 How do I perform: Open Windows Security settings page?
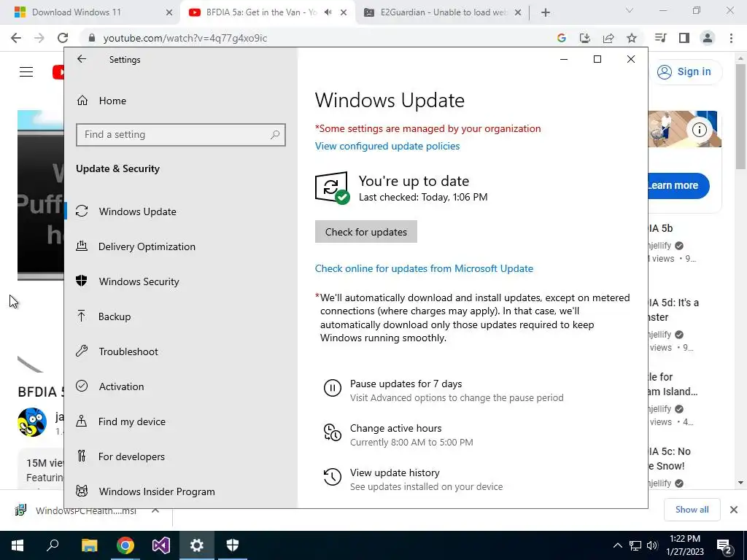[x=139, y=281]
